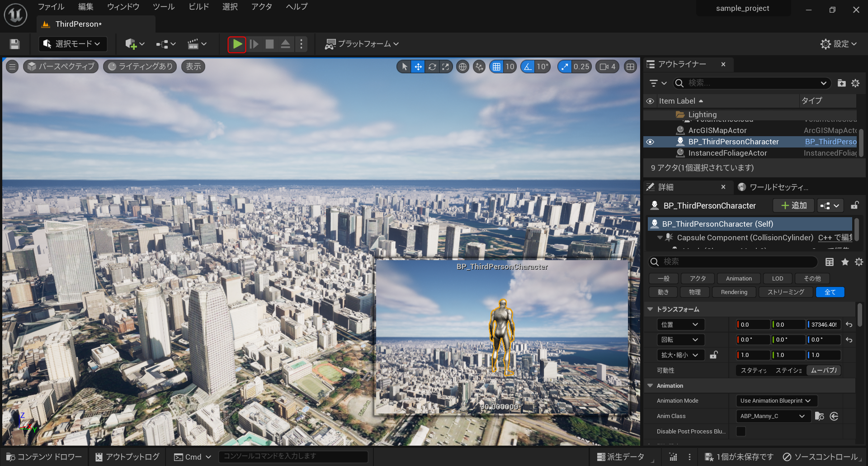Save the current level with the floppy icon
The width and height of the screenshot is (868, 466).
point(14,44)
